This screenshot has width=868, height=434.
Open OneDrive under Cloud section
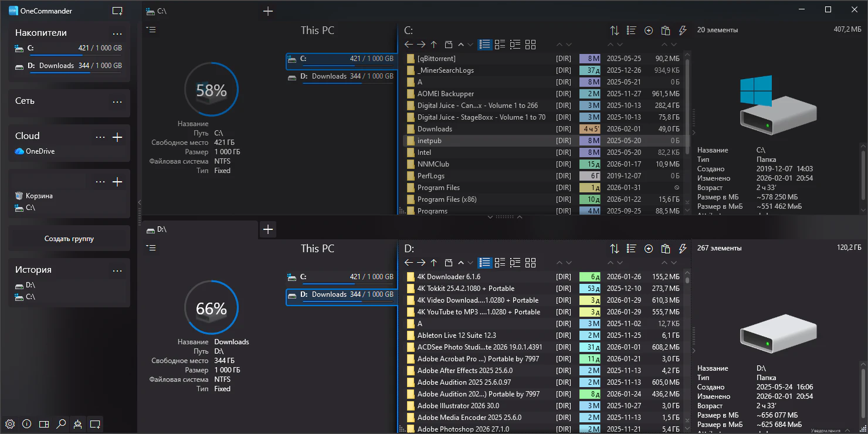point(40,151)
